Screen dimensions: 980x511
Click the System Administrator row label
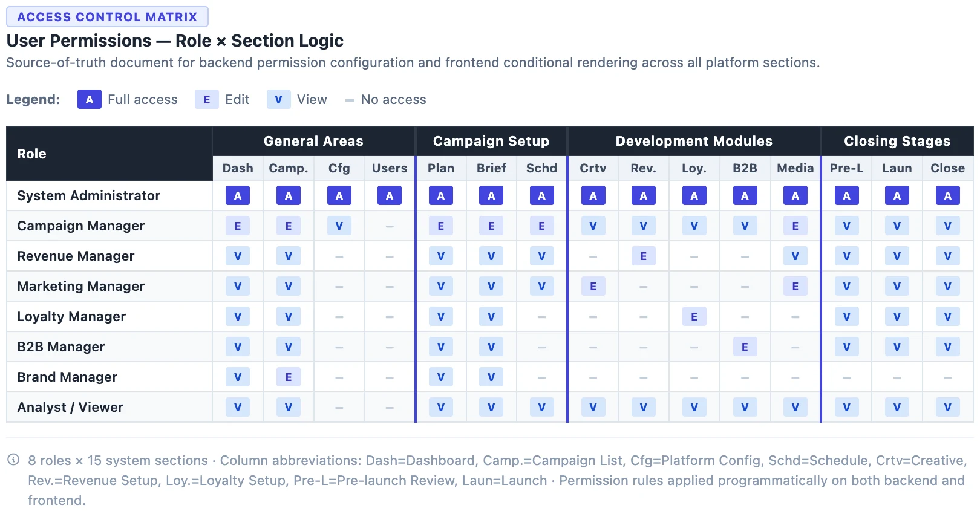click(89, 195)
